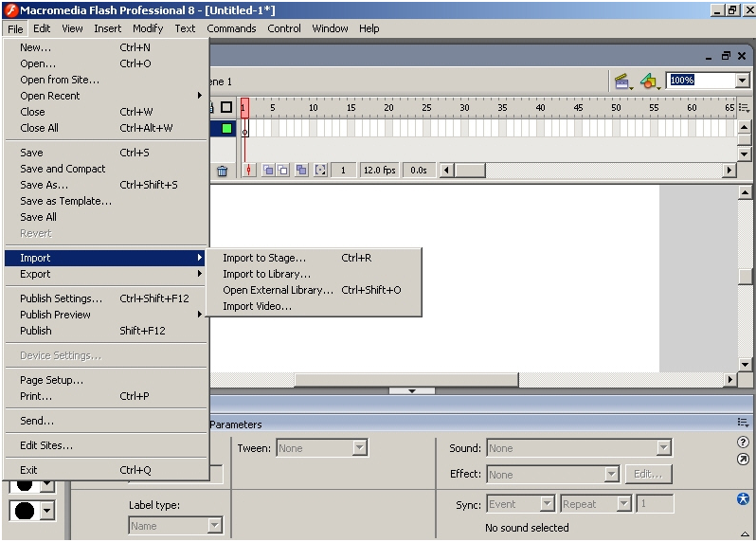The width and height of the screenshot is (756, 542).
Task: Click the Edit Scene clapperboard icon
Action: tap(622, 81)
